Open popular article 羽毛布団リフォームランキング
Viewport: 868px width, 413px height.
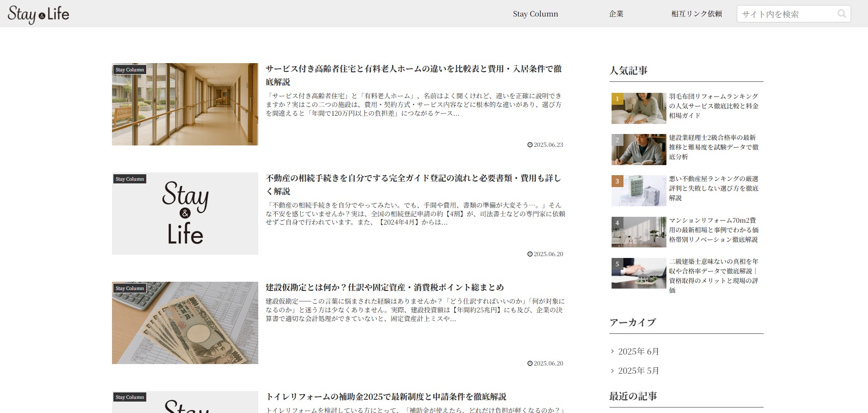714,106
